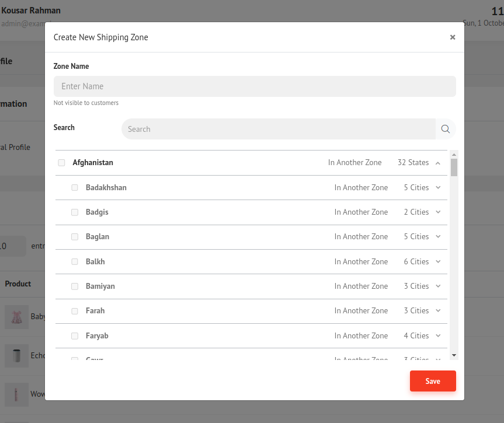Viewport: 504px width, 423px height.
Task: Select the Balkh state checkbox
Action: [75, 262]
